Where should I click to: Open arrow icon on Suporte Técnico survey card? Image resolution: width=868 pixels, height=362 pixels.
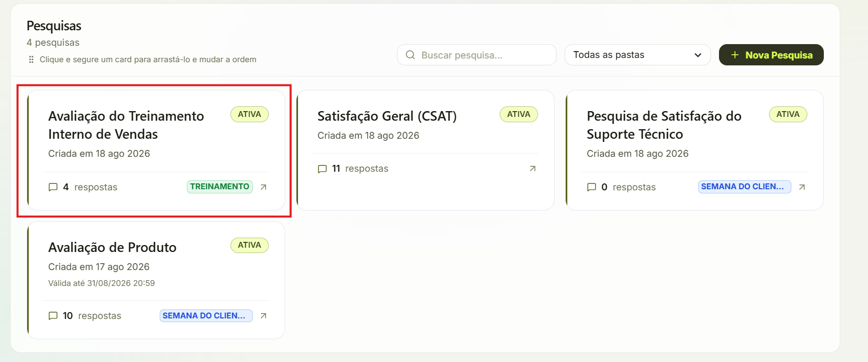(x=802, y=187)
